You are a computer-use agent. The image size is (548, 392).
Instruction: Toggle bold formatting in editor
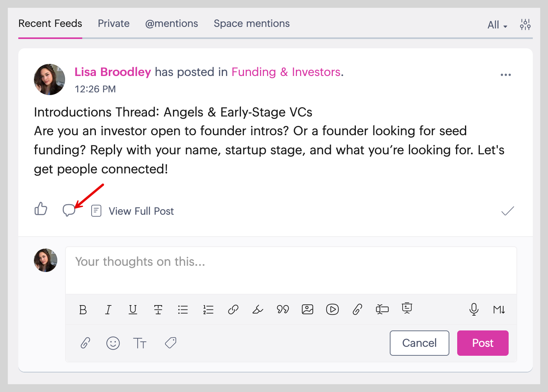point(83,310)
